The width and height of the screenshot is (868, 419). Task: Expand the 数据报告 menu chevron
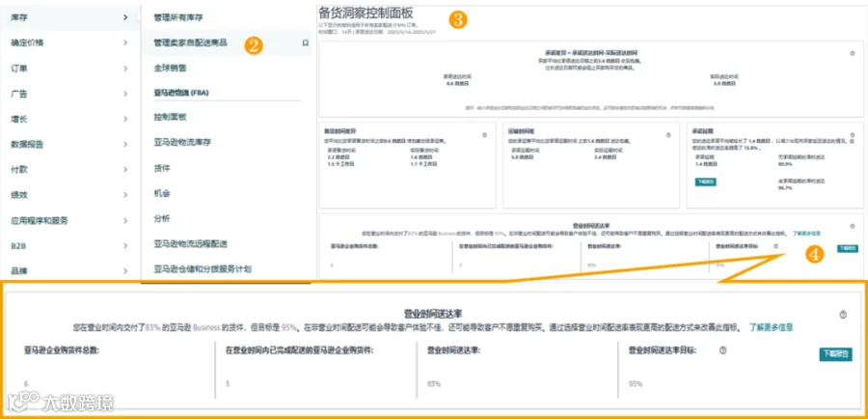tap(125, 144)
